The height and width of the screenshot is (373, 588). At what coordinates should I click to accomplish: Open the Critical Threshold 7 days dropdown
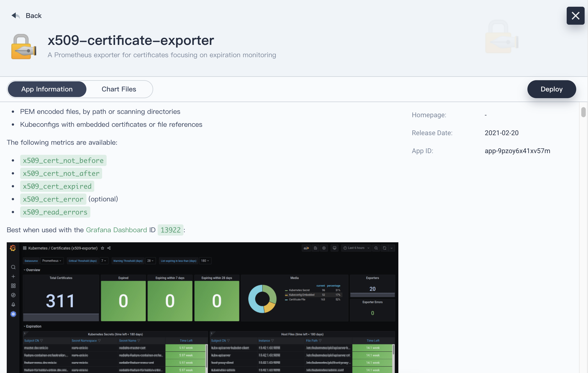click(104, 261)
